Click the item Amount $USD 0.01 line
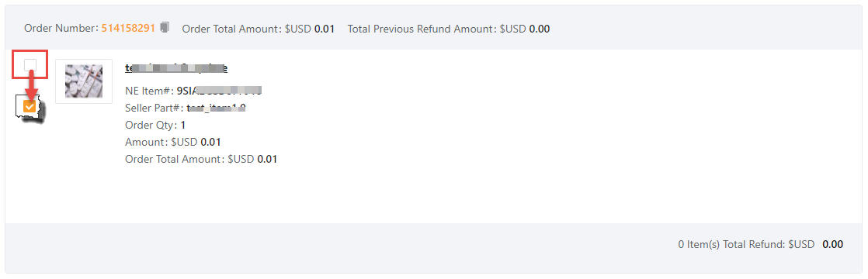 click(x=173, y=142)
